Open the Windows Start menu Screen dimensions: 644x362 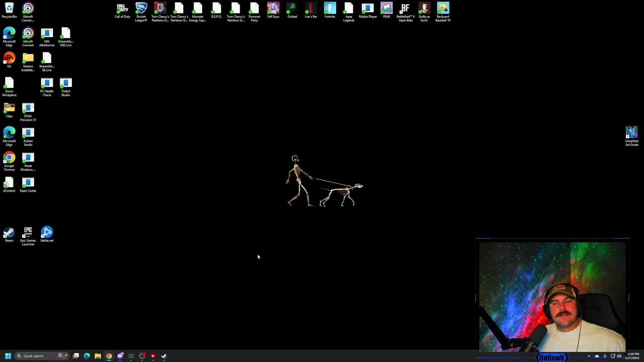point(8,356)
